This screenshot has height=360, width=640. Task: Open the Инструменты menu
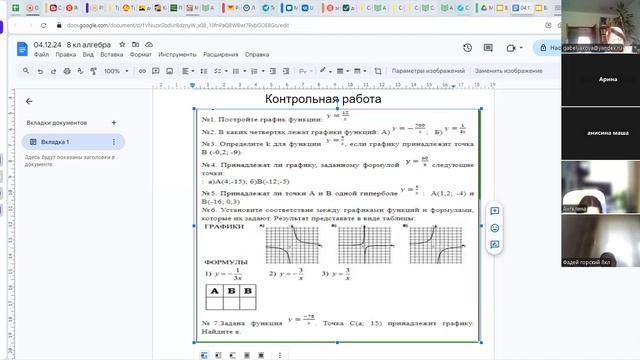[177, 54]
